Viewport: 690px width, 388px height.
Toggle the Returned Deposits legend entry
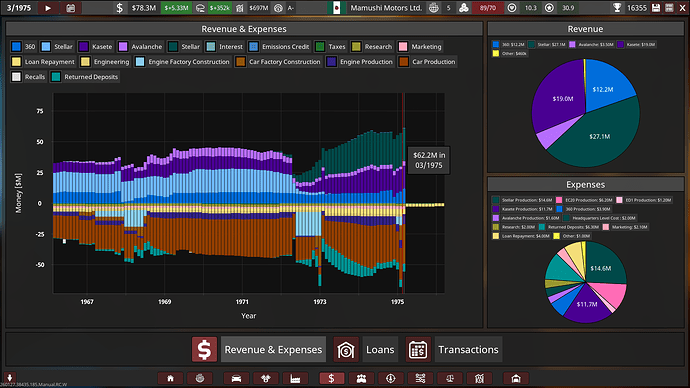[85, 77]
